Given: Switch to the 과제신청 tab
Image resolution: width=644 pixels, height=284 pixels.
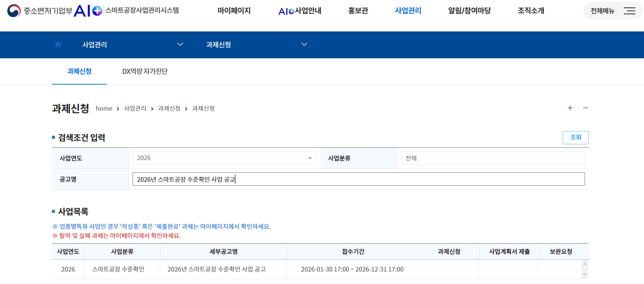Looking at the screenshot, I should (79, 71).
